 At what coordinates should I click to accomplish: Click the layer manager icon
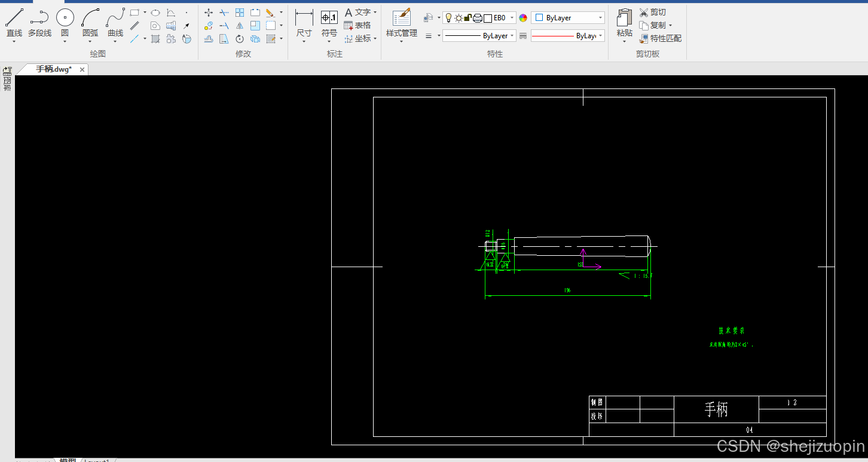pyautogui.click(x=428, y=18)
